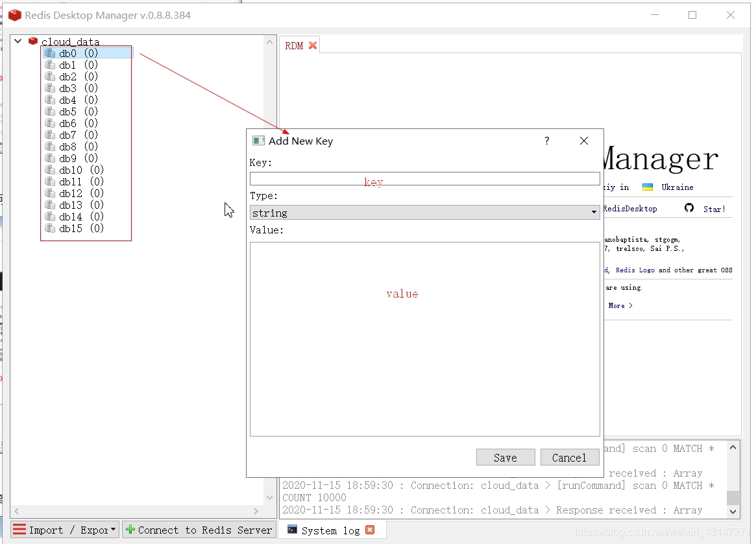Viewport: 756px width, 544px height.
Task: Click system log scroll up arrow
Action: pos(733,447)
